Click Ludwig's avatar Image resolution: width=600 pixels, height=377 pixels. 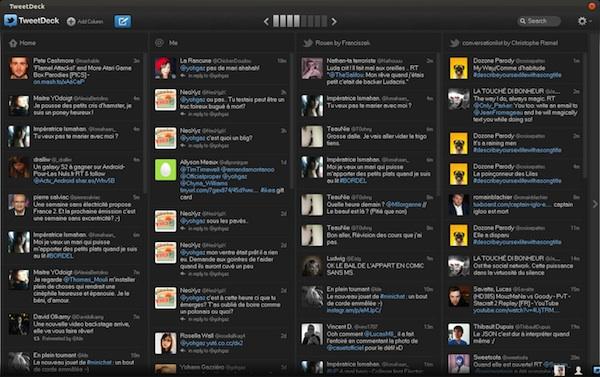point(312,266)
